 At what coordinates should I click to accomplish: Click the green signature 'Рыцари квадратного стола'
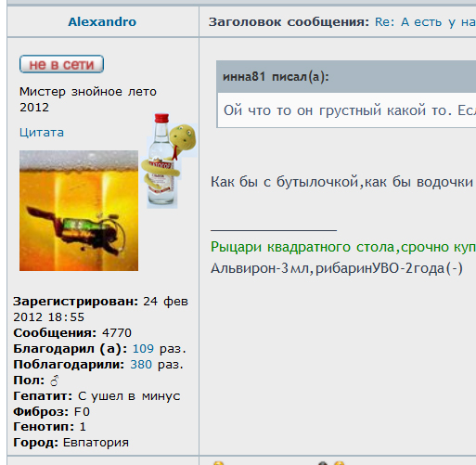302,247
